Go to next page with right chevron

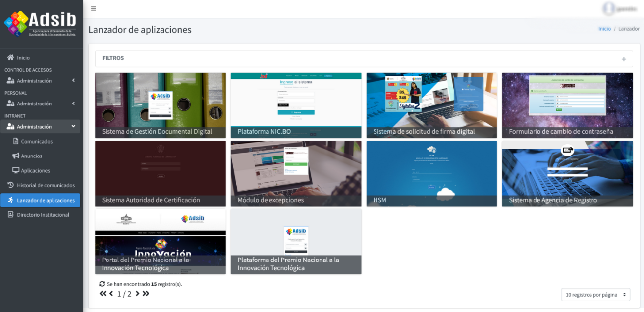pos(137,294)
